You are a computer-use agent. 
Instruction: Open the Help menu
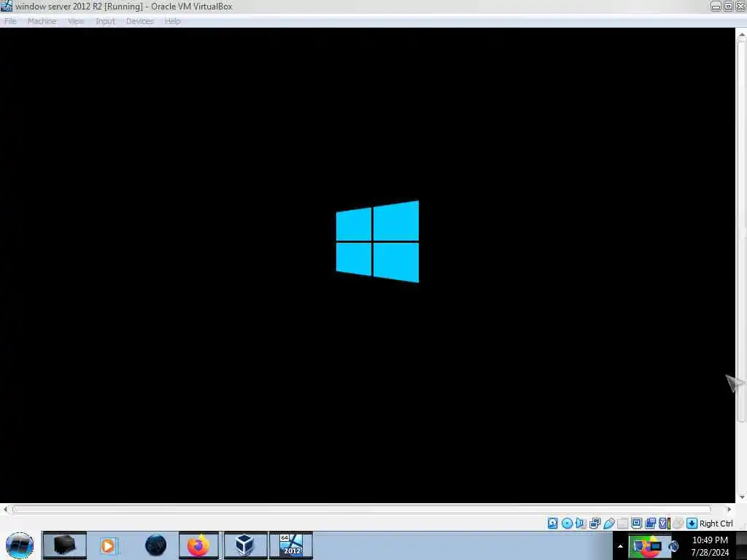pos(172,21)
